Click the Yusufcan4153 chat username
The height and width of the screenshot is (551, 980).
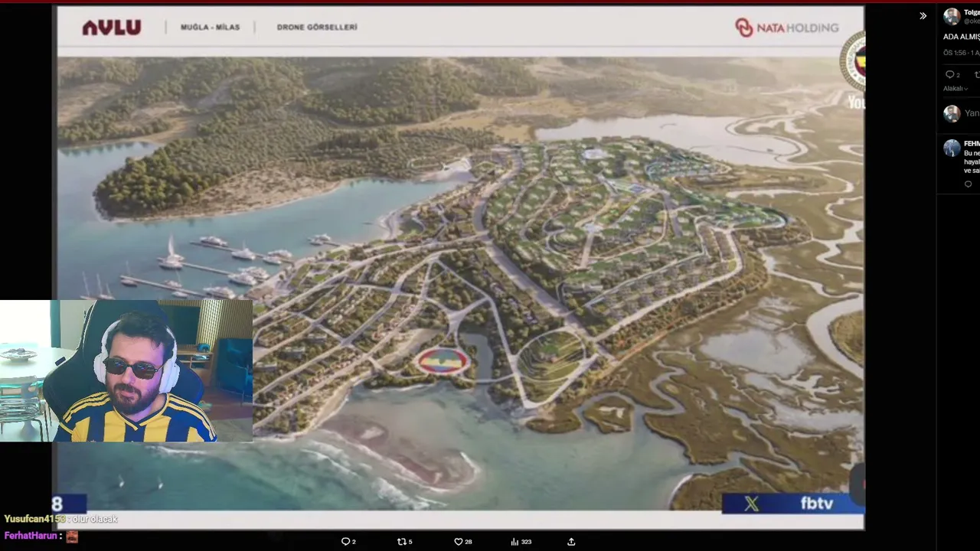pyautogui.click(x=34, y=519)
